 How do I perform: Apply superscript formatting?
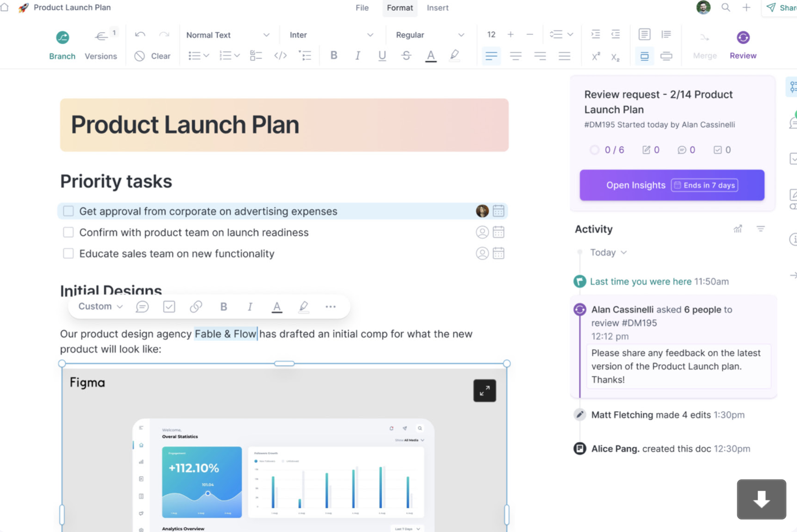(595, 56)
